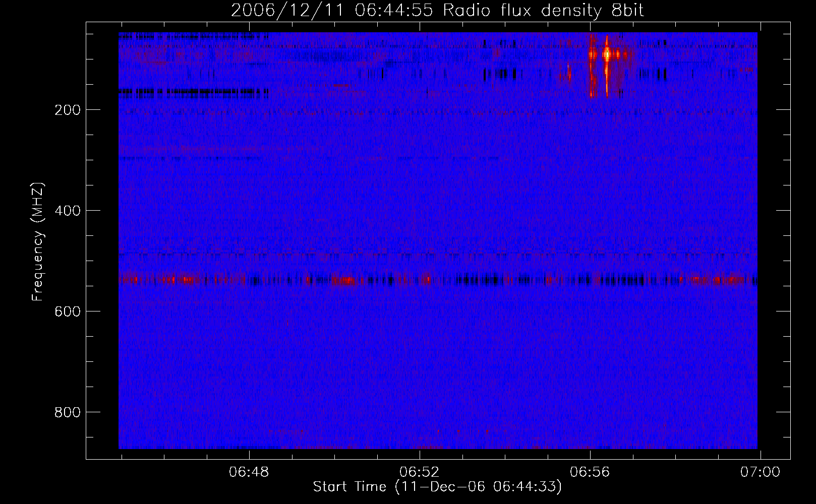The height and width of the screenshot is (504, 816).
Task: Click the 07:00 time tick label
Action: 760,472
